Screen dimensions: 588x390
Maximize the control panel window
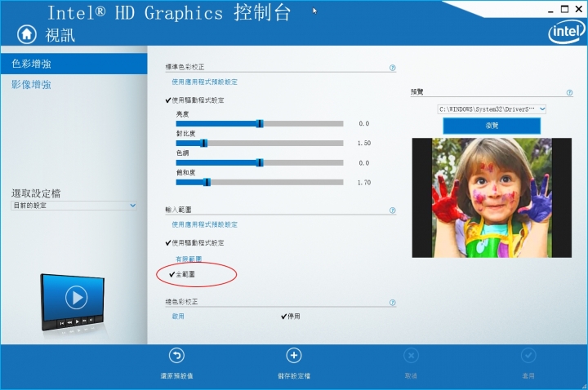pos(564,9)
